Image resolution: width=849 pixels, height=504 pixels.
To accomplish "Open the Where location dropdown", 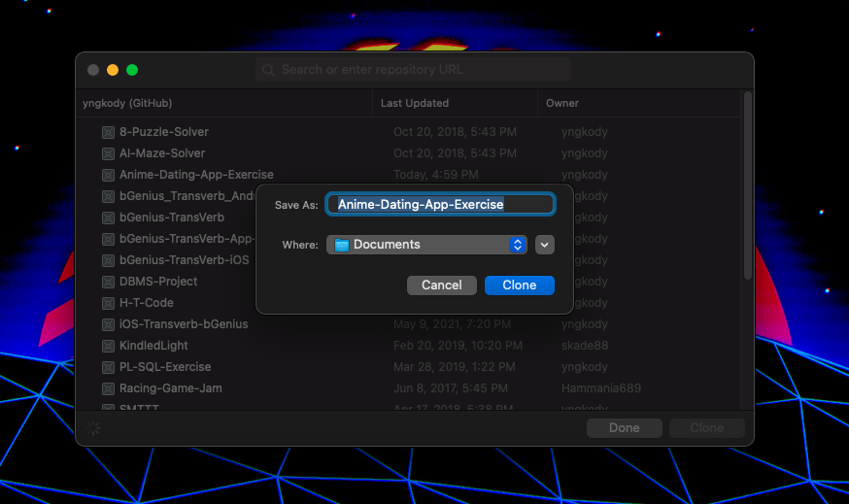I will click(x=518, y=245).
